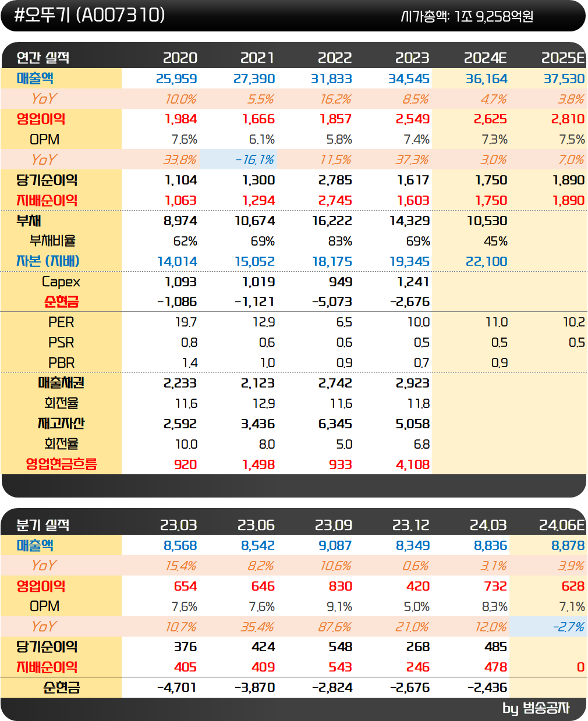Click the annual 순현금 value -5,073
Screen dimensions: 588x721
332,302
